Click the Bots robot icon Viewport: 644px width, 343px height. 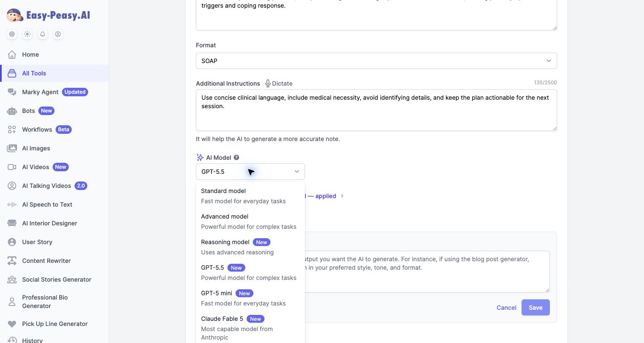tap(12, 111)
